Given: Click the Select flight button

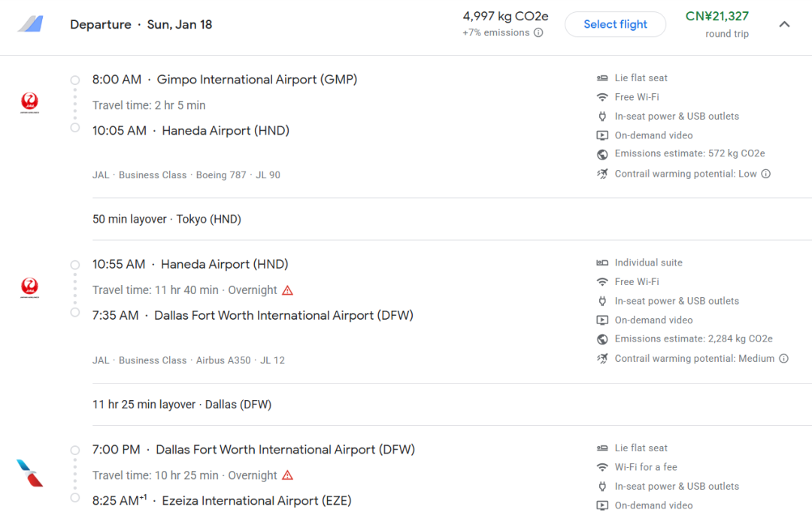Looking at the screenshot, I should 615,24.
